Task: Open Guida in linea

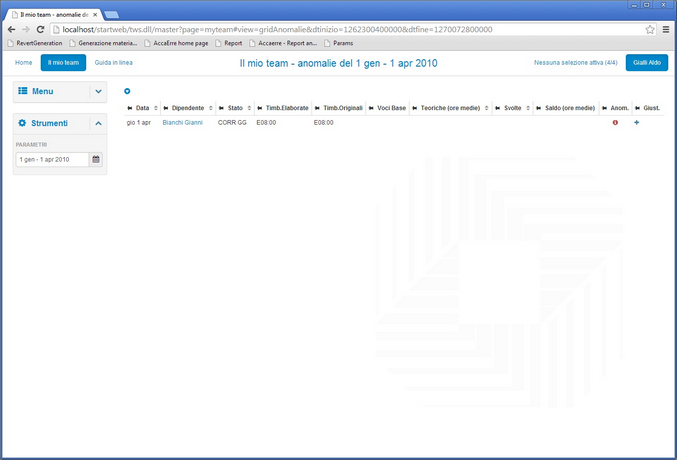Action: point(114,63)
